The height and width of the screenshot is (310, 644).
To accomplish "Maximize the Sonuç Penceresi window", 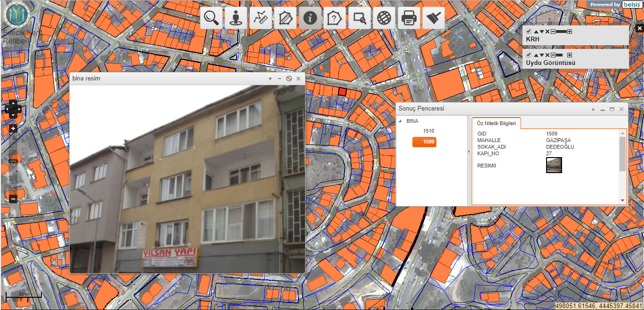I will coord(612,109).
